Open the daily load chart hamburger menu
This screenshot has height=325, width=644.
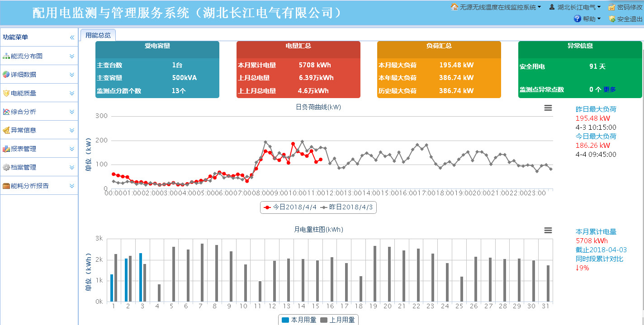coord(548,108)
